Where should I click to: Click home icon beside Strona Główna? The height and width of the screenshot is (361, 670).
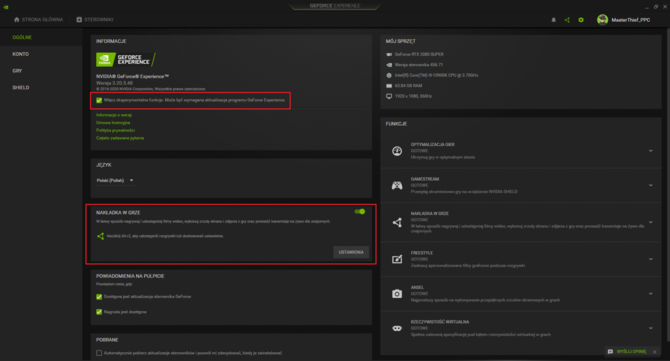click(x=17, y=20)
